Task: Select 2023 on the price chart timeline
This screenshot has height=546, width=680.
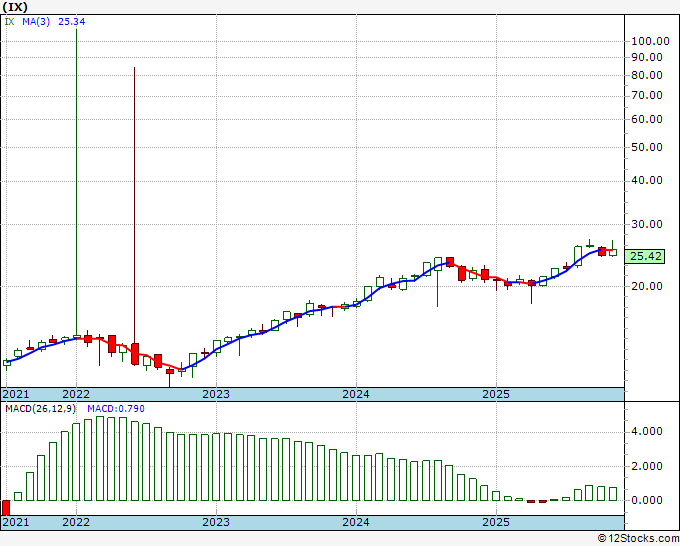Action: point(216,394)
